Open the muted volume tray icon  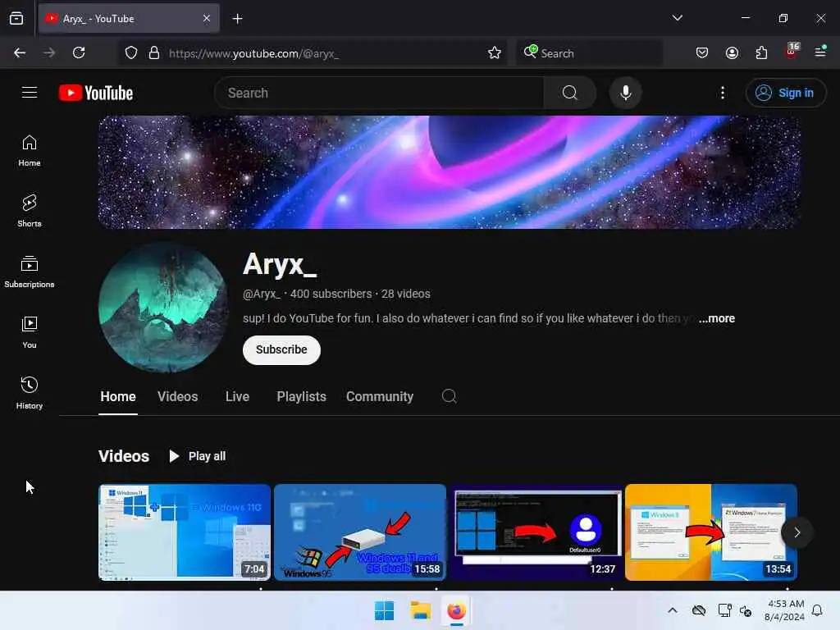point(746,610)
